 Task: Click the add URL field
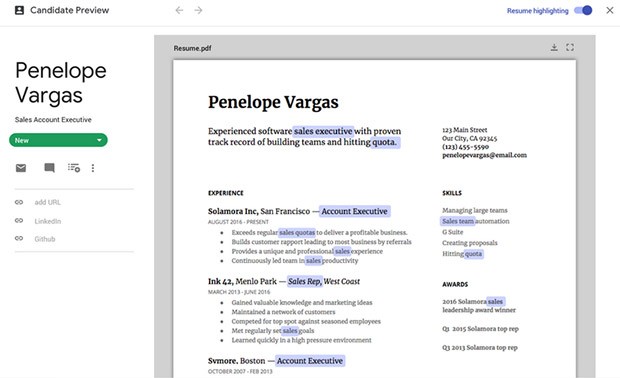[47, 202]
